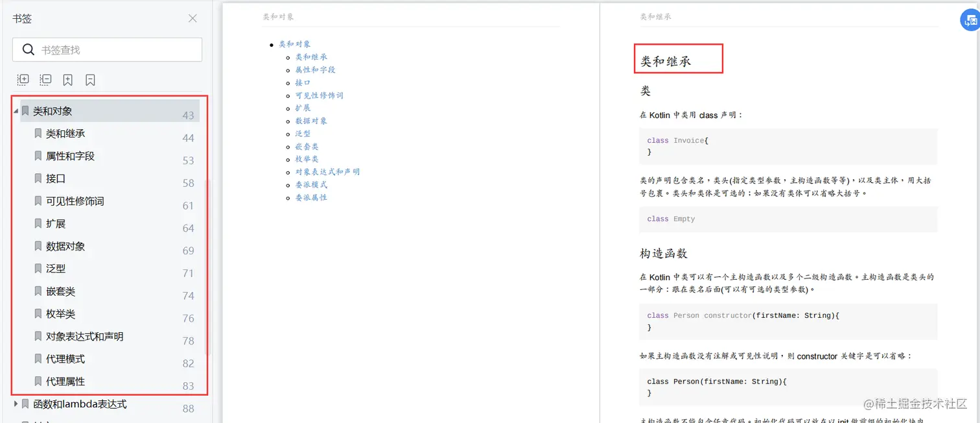Click the add bookmark icon
Viewport: 980px width, 423px height.
point(67,79)
